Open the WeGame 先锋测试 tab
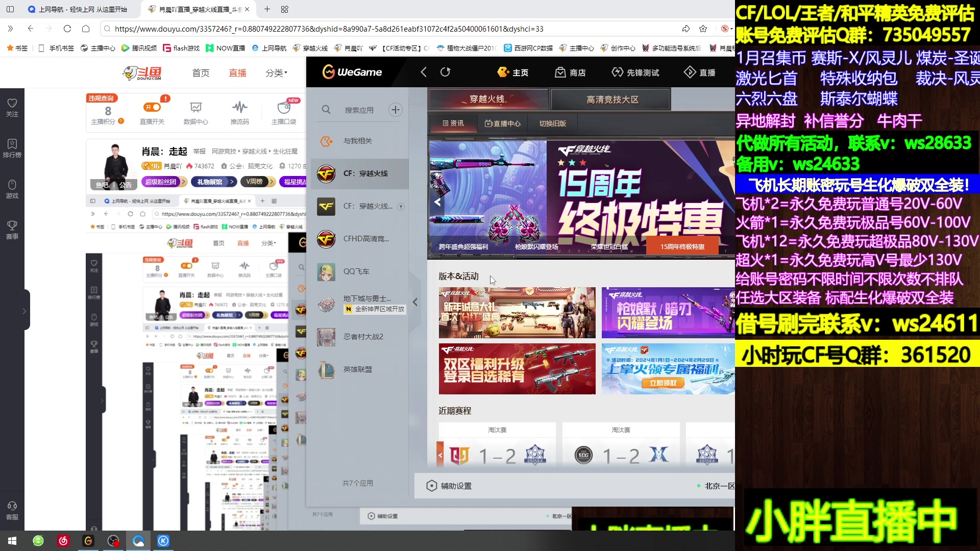980x551 pixels. (x=635, y=72)
